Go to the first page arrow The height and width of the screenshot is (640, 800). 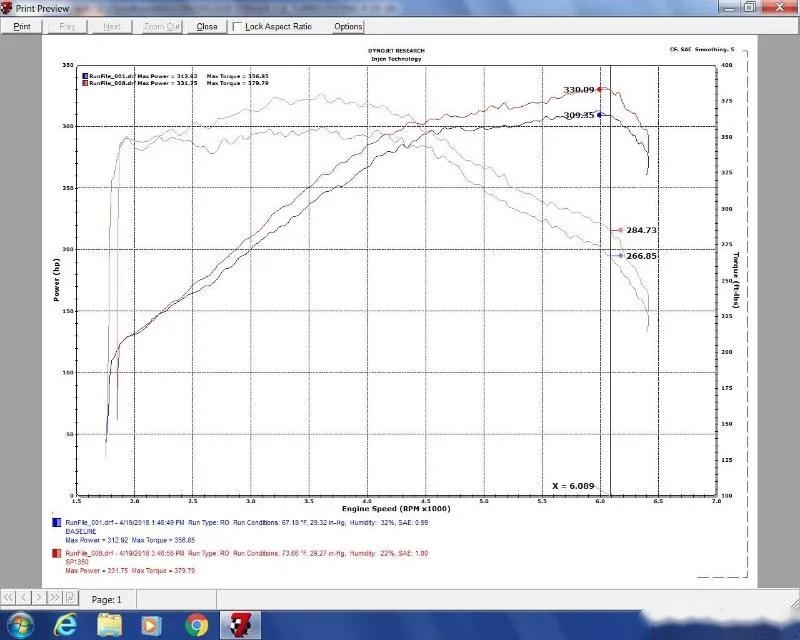click(9, 597)
